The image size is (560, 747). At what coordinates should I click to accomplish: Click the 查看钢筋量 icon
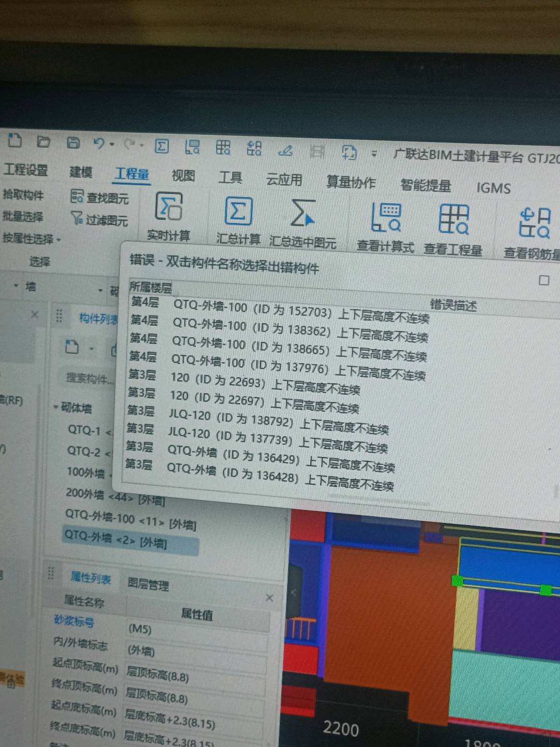tap(535, 223)
